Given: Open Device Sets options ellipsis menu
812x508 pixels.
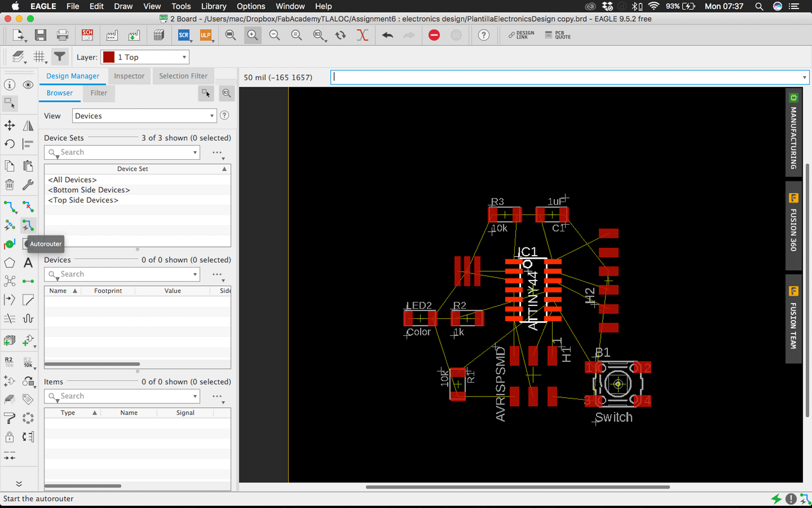Looking at the screenshot, I should [218, 153].
